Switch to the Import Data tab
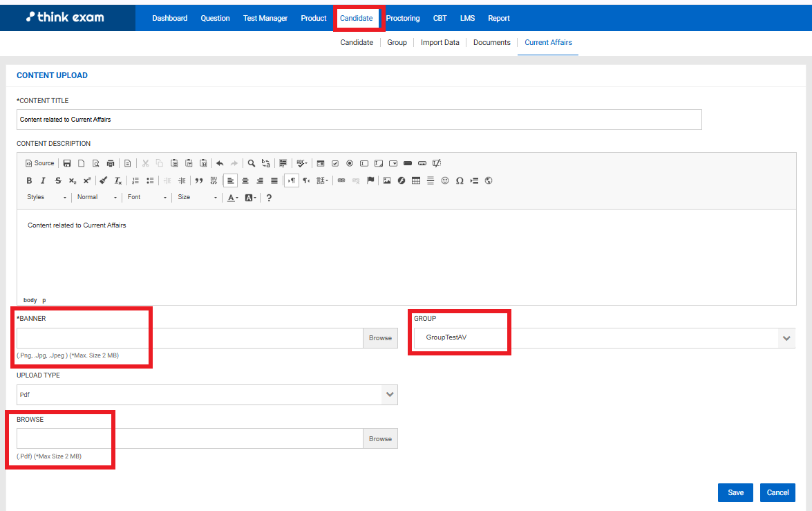This screenshot has width=812, height=511. (x=440, y=42)
